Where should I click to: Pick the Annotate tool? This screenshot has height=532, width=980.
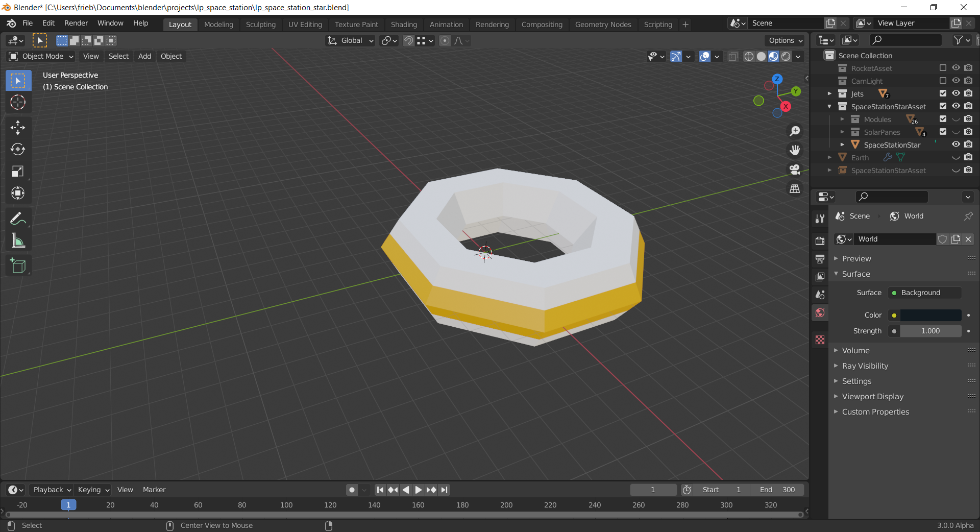click(18, 219)
